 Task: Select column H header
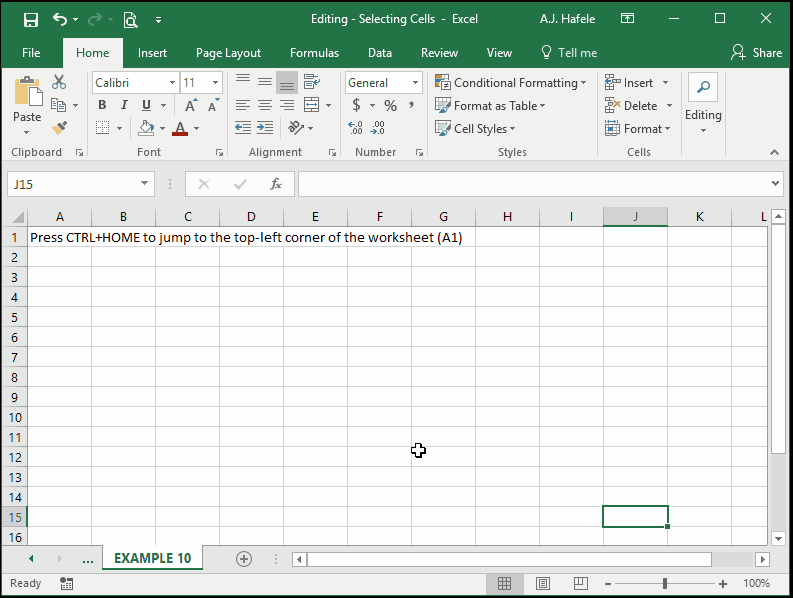(x=507, y=217)
